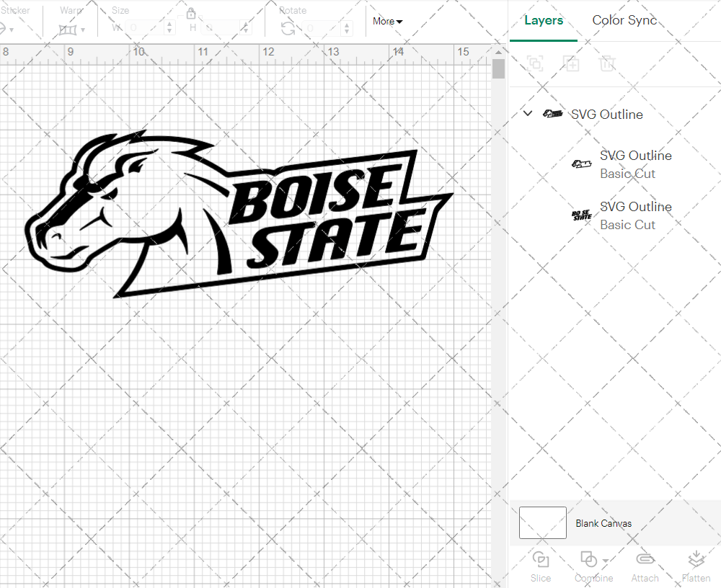
Task: Click the Duplicate layer icon
Action: coord(572,63)
